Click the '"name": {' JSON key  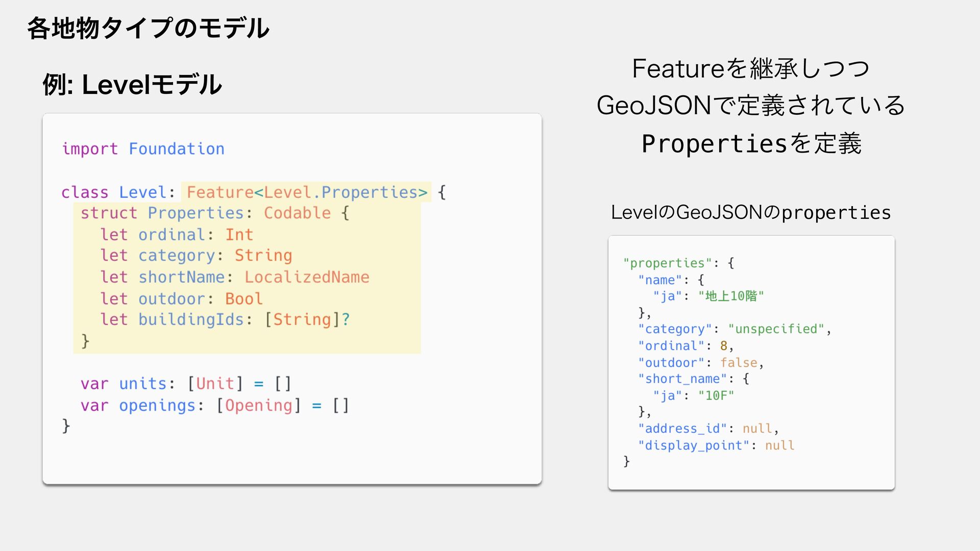point(671,280)
